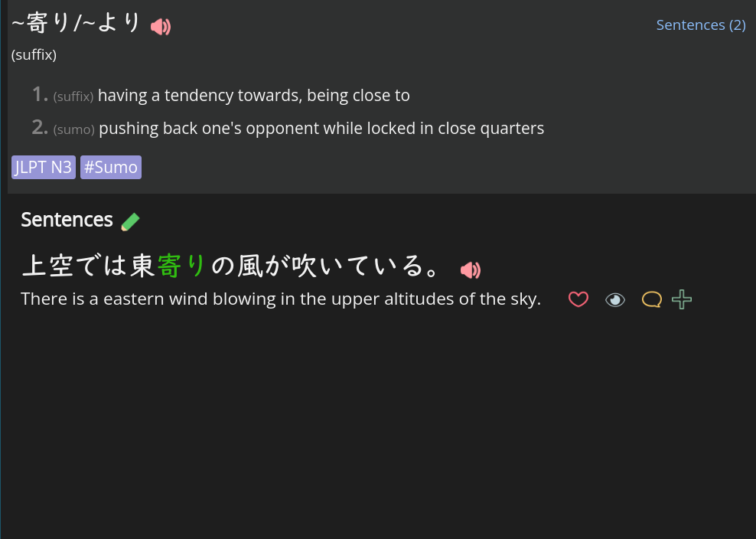The image size is (756, 539).
Task: Open the Sentences (2) link
Action: pos(700,24)
